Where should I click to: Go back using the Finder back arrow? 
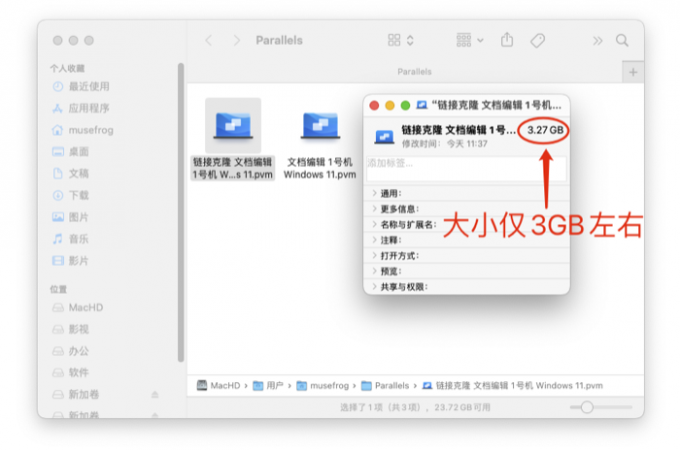point(209,41)
